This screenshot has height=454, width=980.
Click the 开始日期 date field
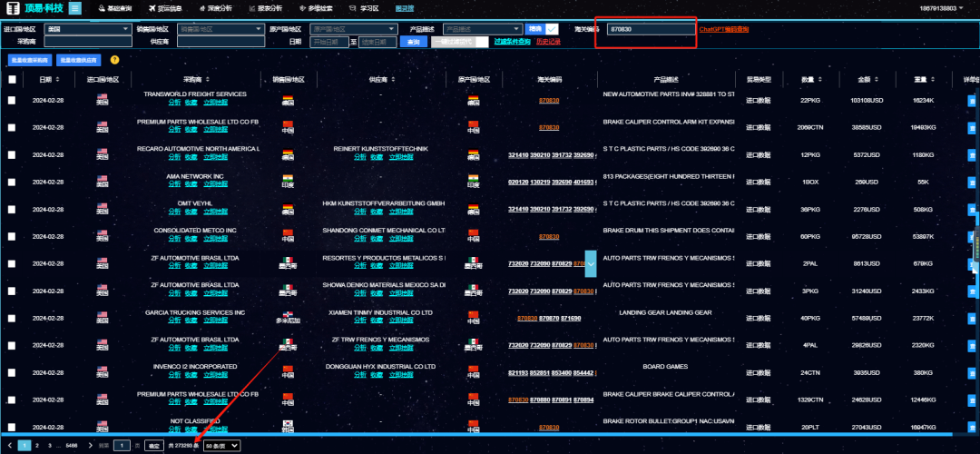tap(329, 42)
